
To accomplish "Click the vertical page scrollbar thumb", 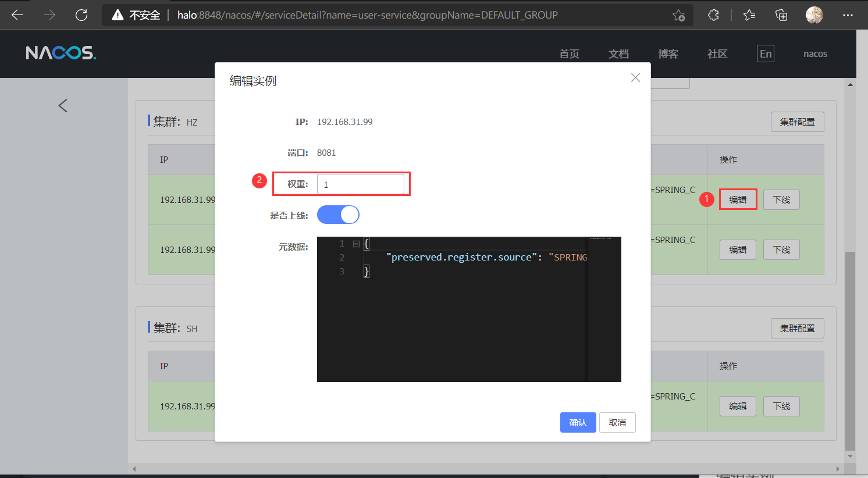I will [x=850, y=351].
